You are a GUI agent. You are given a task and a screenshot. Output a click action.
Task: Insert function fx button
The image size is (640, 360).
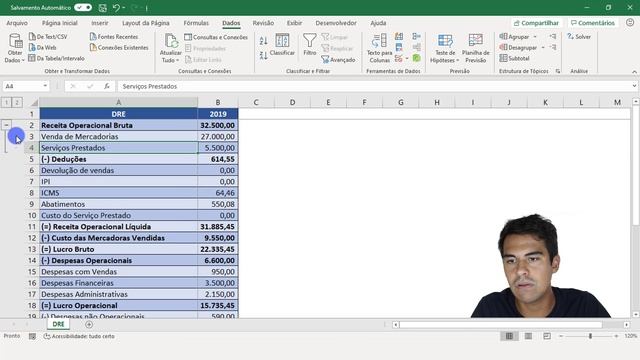click(107, 86)
